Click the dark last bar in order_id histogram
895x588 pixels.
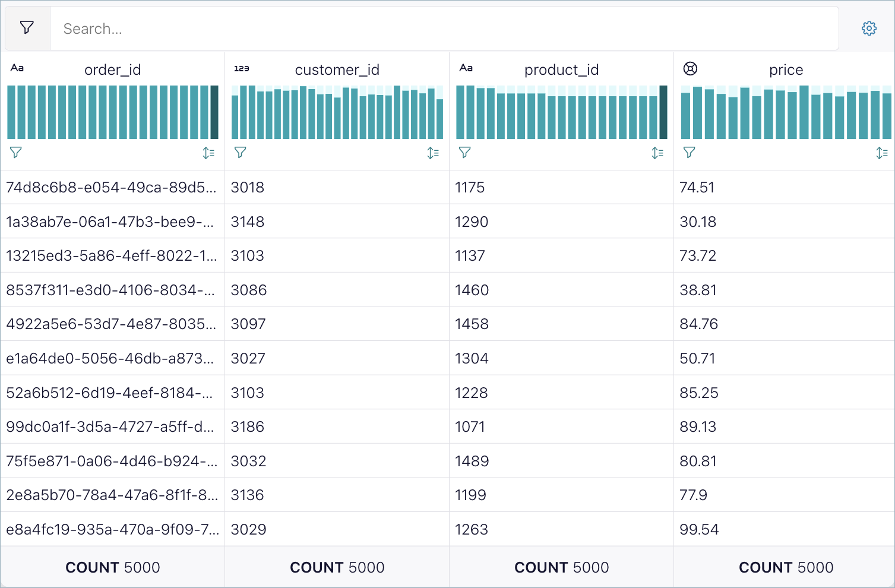point(214,112)
